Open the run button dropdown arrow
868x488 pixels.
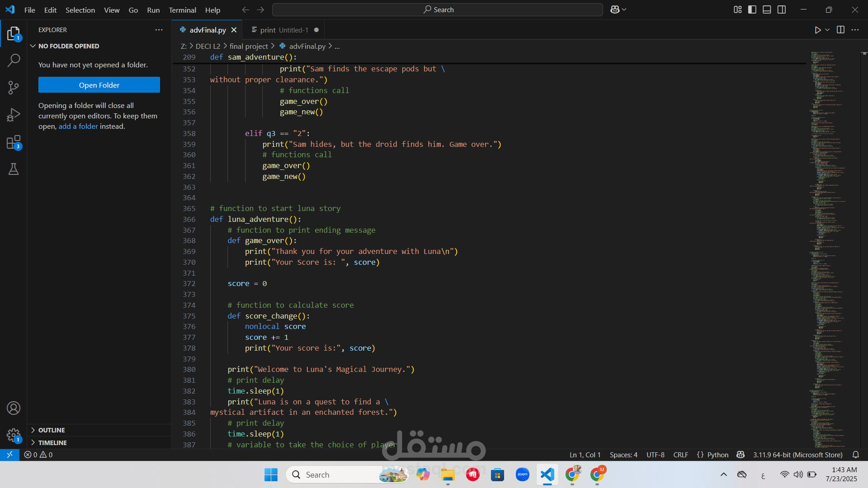(827, 30)
